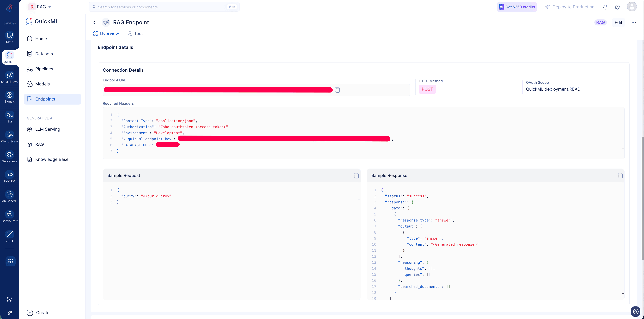This screenshot has width=644, height=319.
Task: Switch to the Overview tab
Action: pyautogui.click(x=106, y=34)
